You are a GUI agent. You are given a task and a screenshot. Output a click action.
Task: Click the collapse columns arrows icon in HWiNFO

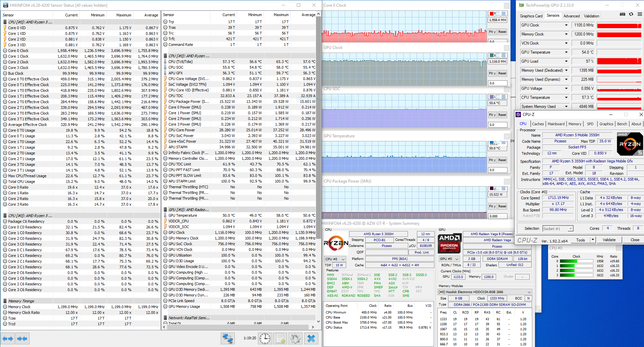pos(22,339)
